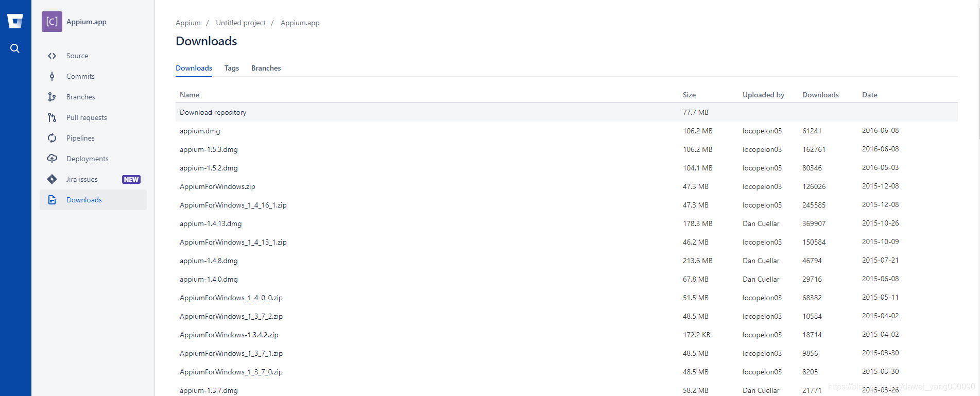The width and height of the screenshot is (980, 396).
Task: Switch to the Tags tab
Action: pyautogui.click(x=232, y=68)
